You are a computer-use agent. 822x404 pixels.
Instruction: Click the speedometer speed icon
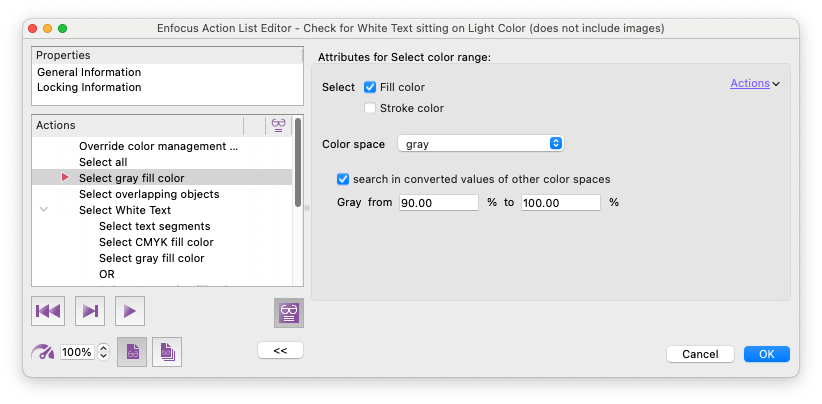click(42, 352)
